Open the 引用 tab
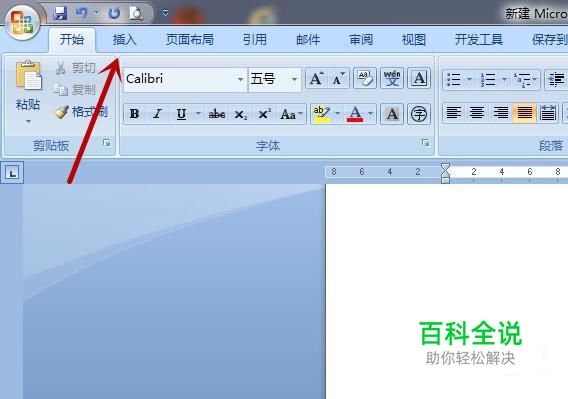Image resolution: width=568 pixels, height=399 pixels. coord(255,40)
